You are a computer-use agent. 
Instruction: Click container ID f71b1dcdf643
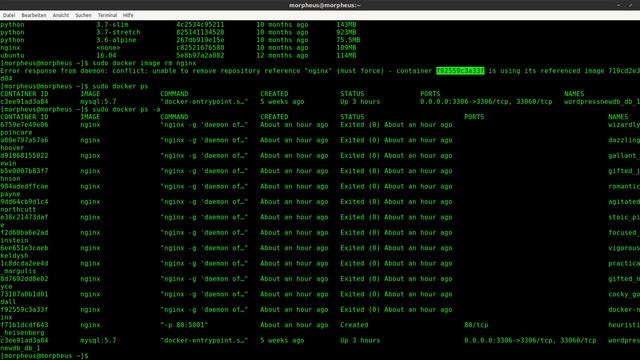pos(24,325)
